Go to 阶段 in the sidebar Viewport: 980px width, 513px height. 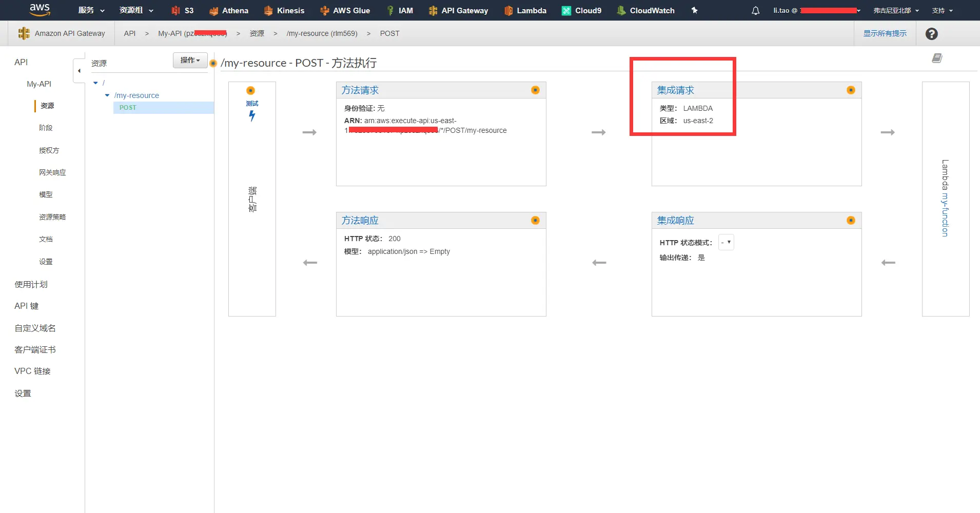[46, 128]
